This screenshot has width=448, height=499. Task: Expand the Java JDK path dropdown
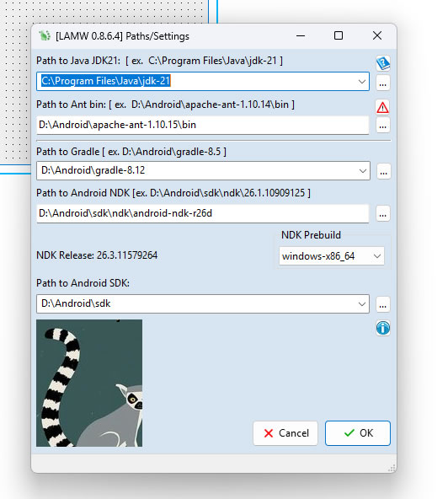[x=361, y=82]
